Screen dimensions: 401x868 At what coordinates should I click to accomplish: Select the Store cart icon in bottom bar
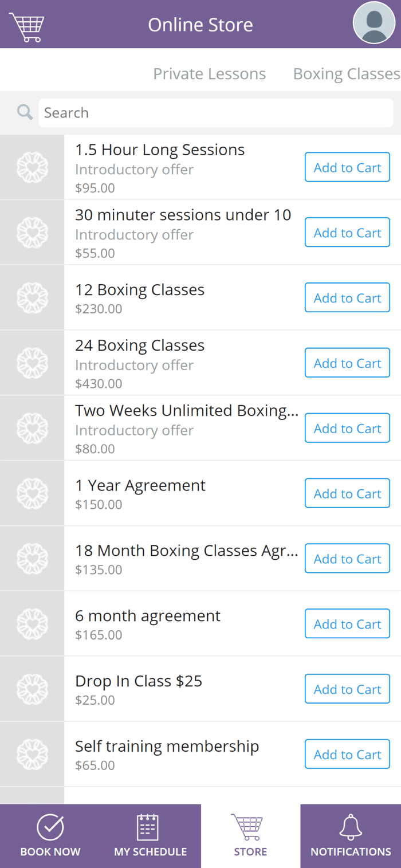pyautogui.click(x=247, y=827)
